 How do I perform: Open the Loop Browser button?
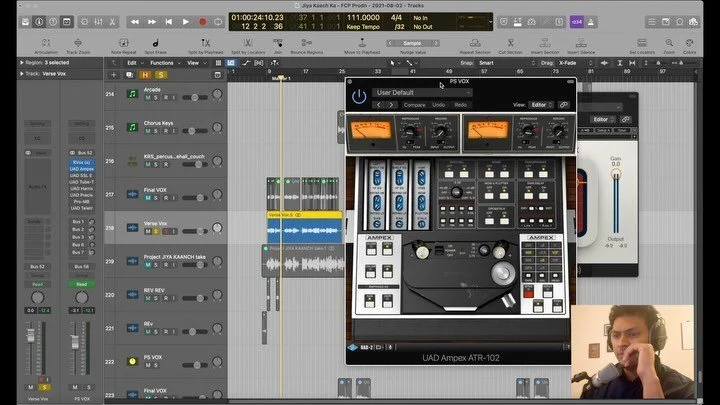coord(680,22)
